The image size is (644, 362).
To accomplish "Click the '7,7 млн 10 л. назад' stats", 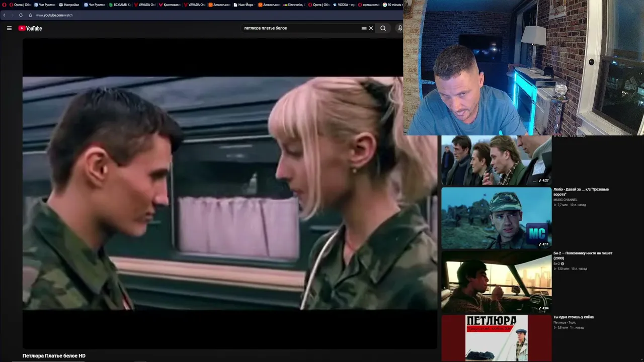I will click(x=570, y=205).
